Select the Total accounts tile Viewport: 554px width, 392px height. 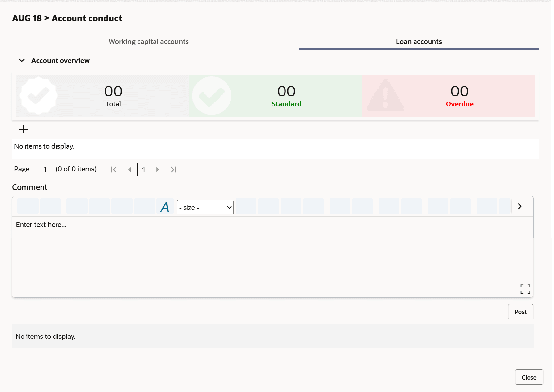click(102, 96)
